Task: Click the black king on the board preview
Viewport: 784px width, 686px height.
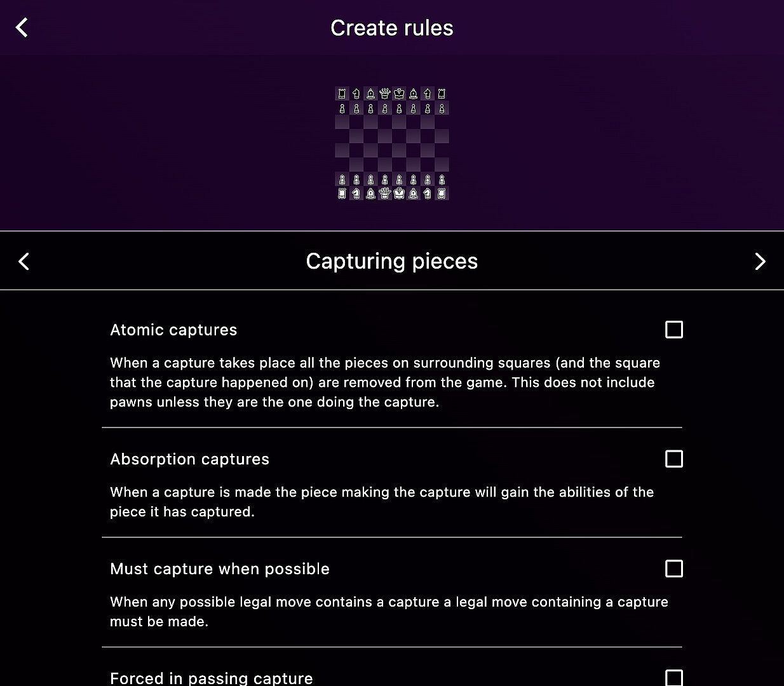Action: point(399,94)
